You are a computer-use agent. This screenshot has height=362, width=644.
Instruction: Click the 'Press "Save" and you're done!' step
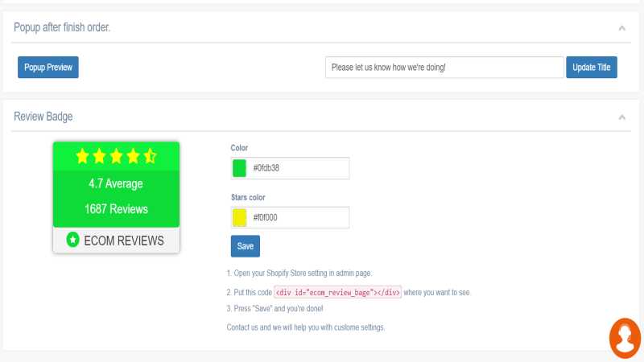pos(275,308)
